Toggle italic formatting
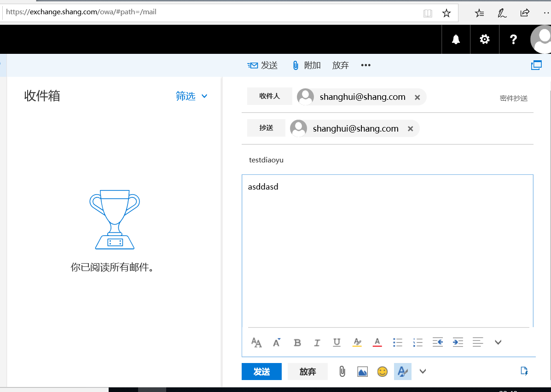Image resolution: width=551 pixels, height=392 pixels. coord(317,342)
